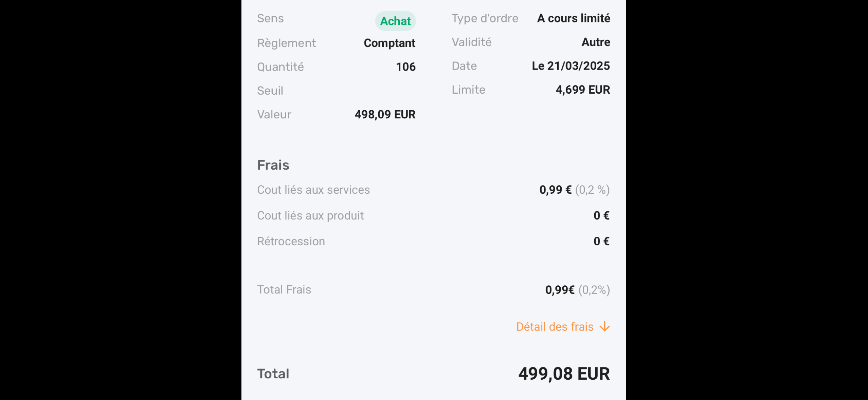868x400 pixels.
Task: Select the green Achat badge
Action: 395,21
